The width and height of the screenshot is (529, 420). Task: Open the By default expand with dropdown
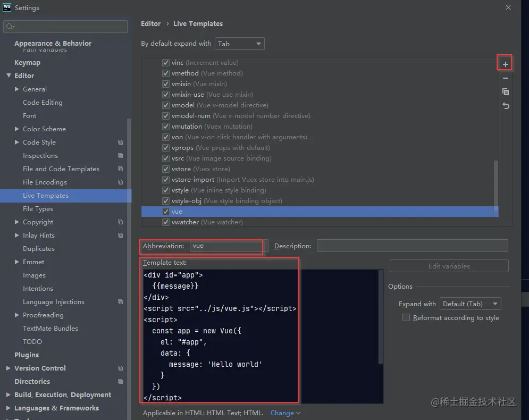240,44
